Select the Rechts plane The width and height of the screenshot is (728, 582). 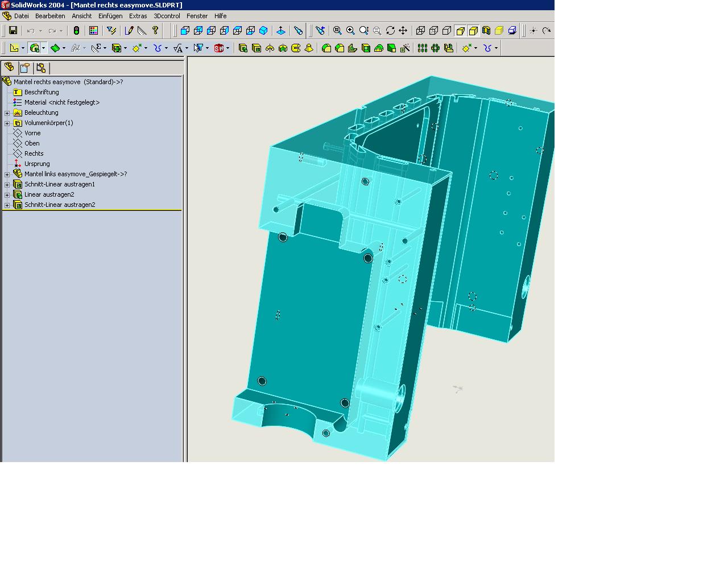[34, 153]
